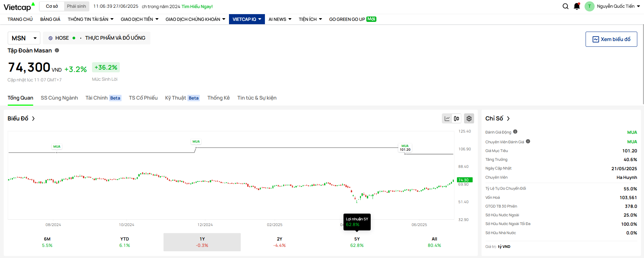644x258 pixels.
Task: Expand Giao dịch chứng khoán menu
Action: (x=195, y=19)
